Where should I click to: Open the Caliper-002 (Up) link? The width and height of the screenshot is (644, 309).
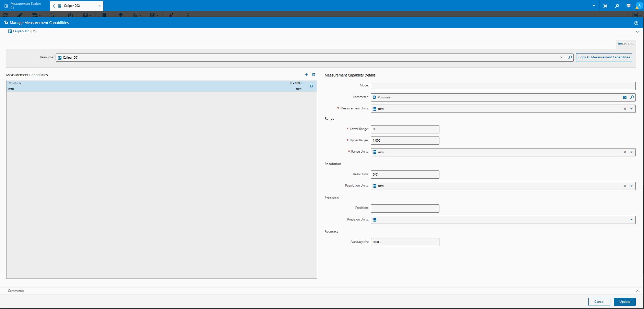tap(21, 31)
